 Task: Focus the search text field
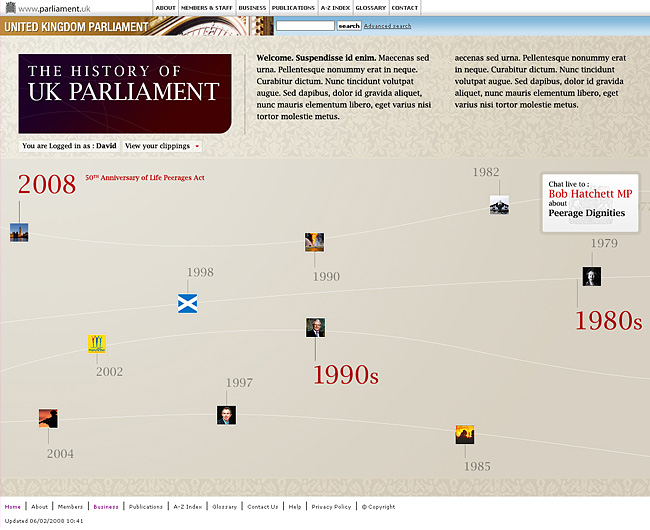(x=305, y=26)
